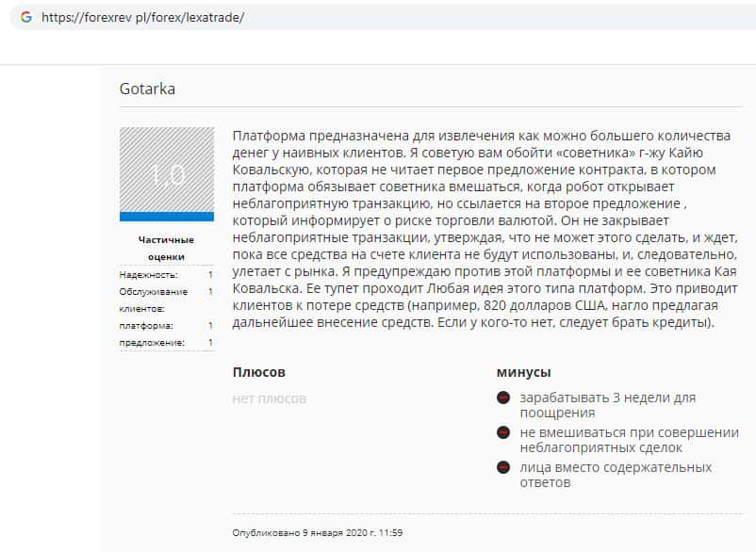Click the 'предложение:' rating row
Image resolution: width=756 pixels, height=552 pixels.
(x=166, y=343)
